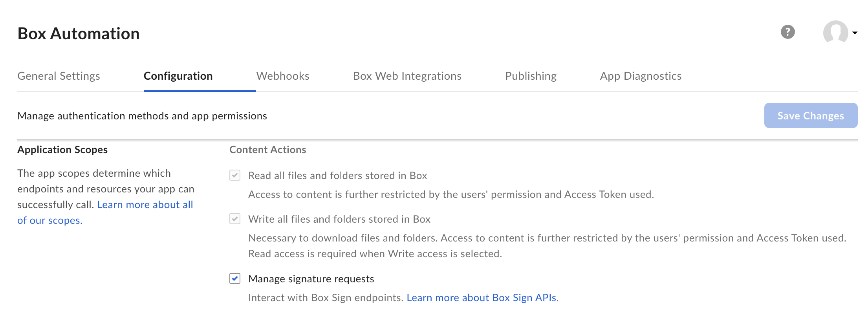Click the user profile avatar
868x311 pixels.
click(x=835, y=32)
